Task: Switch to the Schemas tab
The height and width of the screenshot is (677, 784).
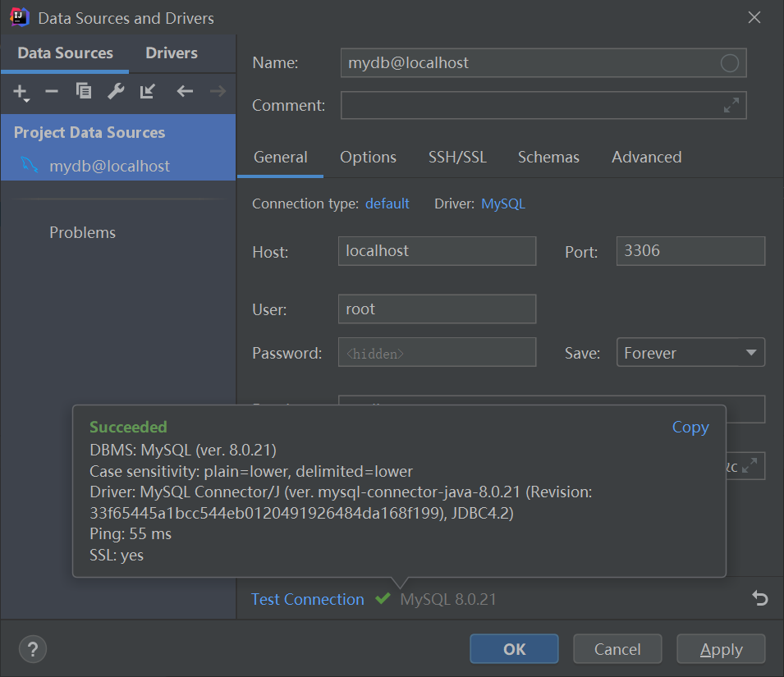Action: pyautogui.click(x=548, y=157)
